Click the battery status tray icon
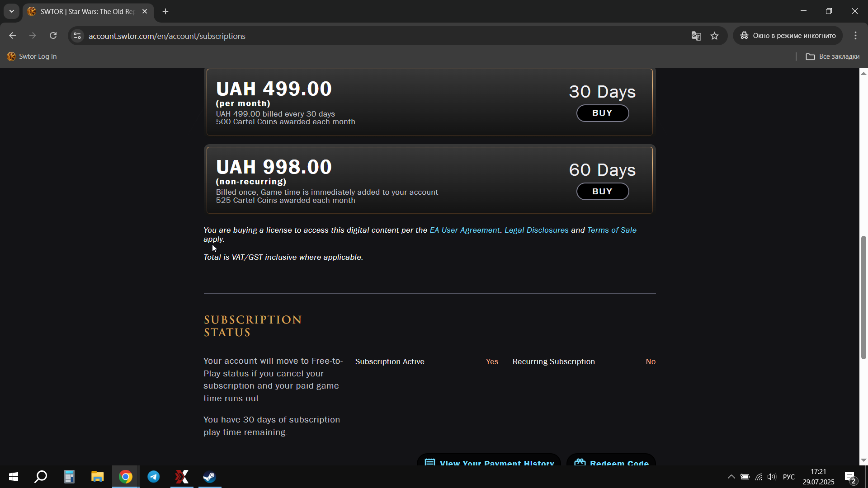This screenshot has width=868, height=488. pos(745,477)
